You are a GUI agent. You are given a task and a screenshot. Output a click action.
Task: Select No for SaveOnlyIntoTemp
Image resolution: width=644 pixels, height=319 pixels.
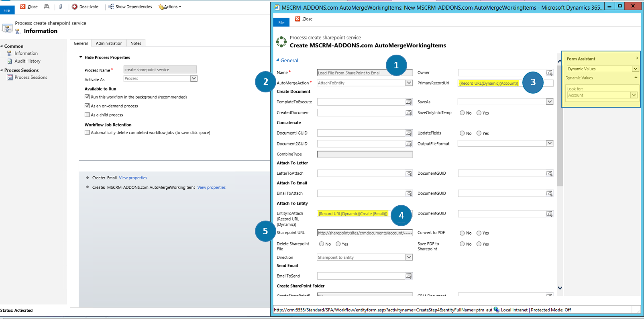coord(462,113)
